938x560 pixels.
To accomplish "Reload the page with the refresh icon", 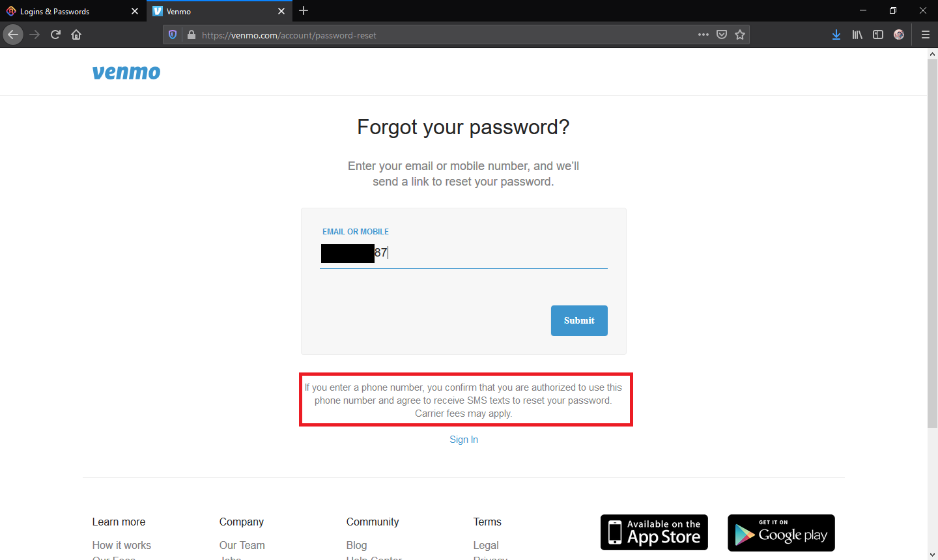I will pyautogui.click(x=55, y=35).
